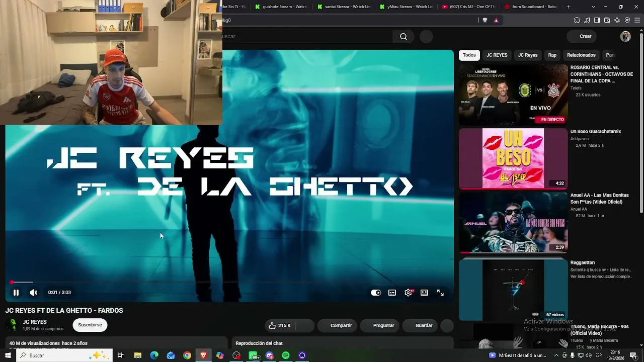
Task: Click the taskbar Buscar search box
Action: pyautogui.click(x=64, y=355)
